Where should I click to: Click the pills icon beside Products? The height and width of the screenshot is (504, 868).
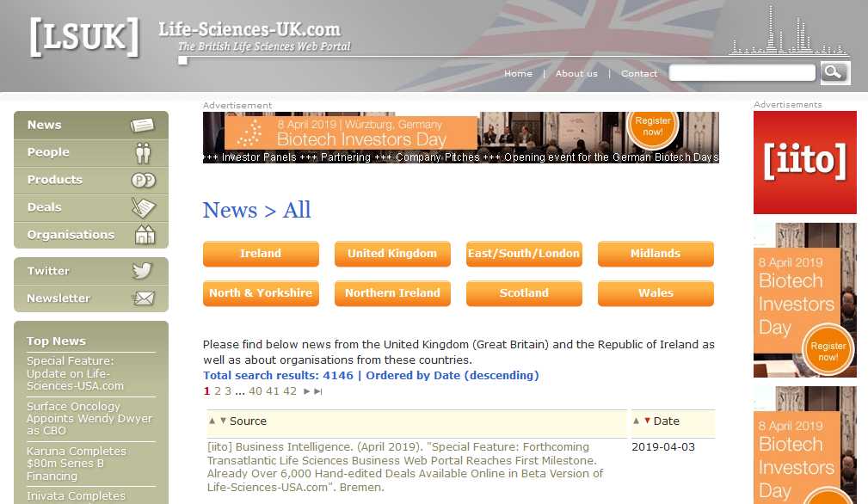pos(144,181)
